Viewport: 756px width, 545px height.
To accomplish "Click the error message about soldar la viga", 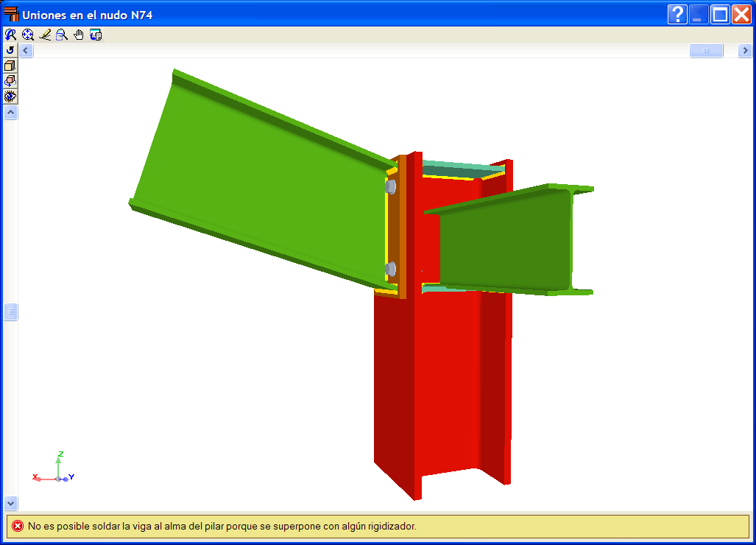I will pos(222,526).
